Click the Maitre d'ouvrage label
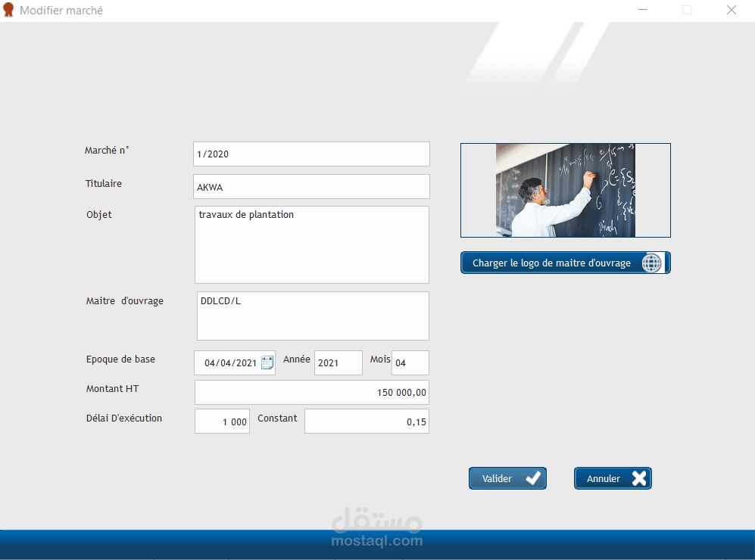The height and width of the screenshot is (560, 755). 125,301
